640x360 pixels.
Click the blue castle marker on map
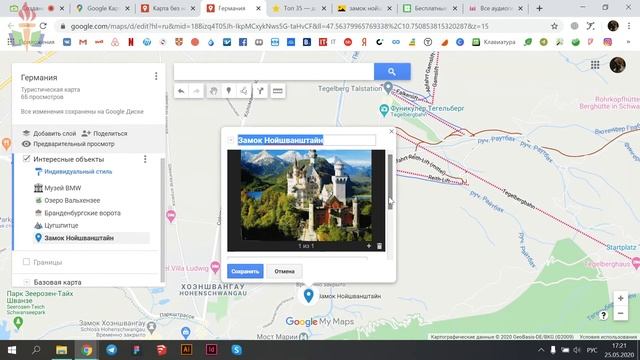pyautogui.click(x=309, y=295)
